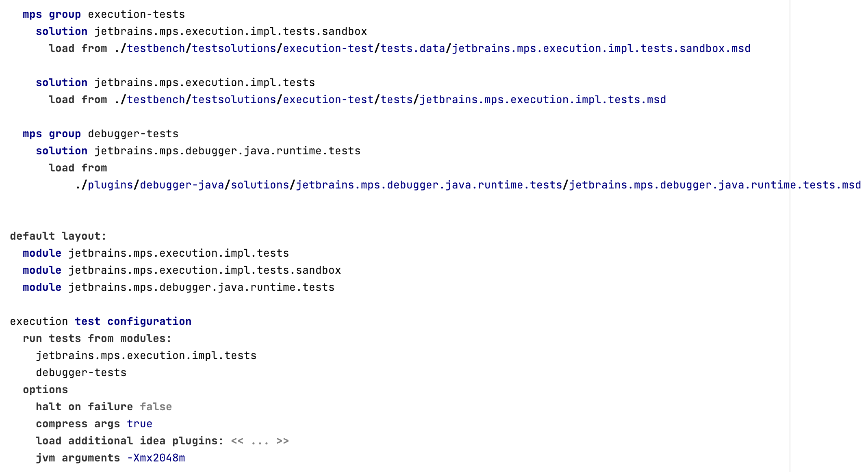The image size is (868, 472).
Task: Click the solutions folder path segment
Action: pyautogui.click(x=260, y=185)
